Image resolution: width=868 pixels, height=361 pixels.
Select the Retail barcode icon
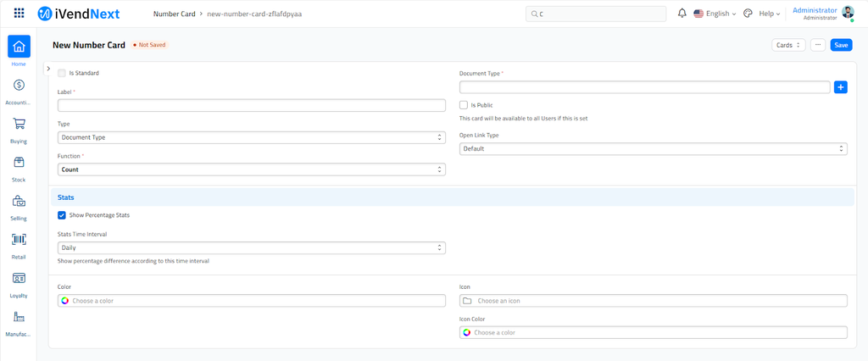tap(19, 240)
